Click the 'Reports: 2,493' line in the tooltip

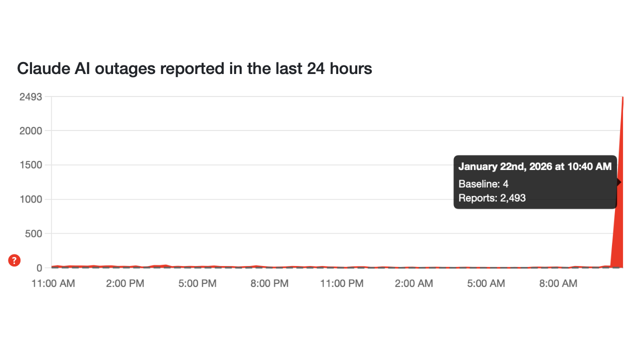[492, 198]
